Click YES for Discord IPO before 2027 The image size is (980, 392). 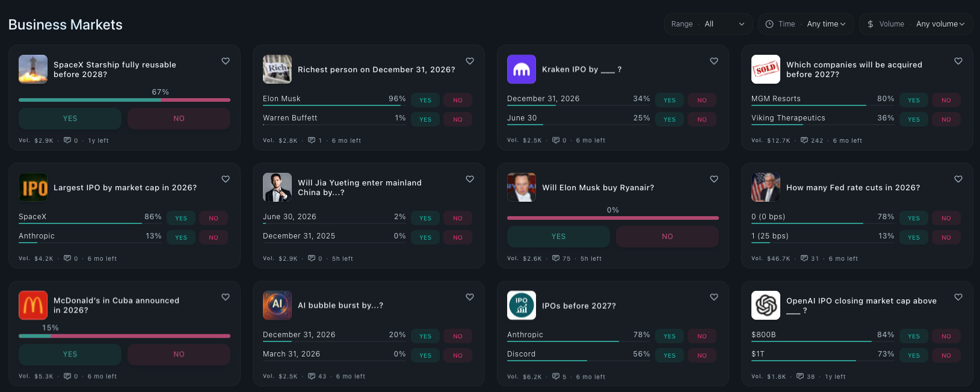670,355
